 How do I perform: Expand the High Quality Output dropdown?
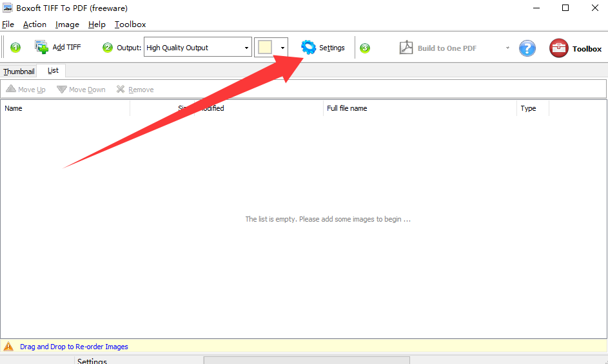247,48
